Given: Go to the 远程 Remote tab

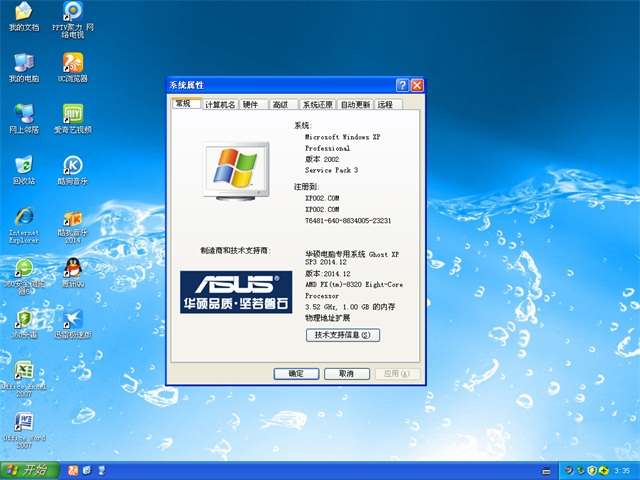Looking at the screenshot, I should (x=386, y=104).
